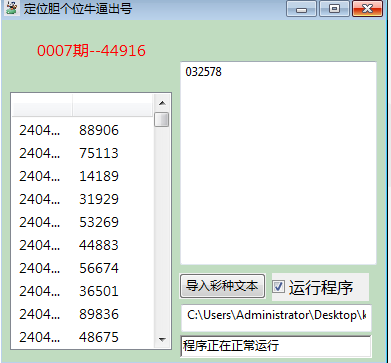Minimize the 定位胆个位牛逼出号 window
Image resolution: width=391 pixels, height=363 pixels.
(301, 9)
